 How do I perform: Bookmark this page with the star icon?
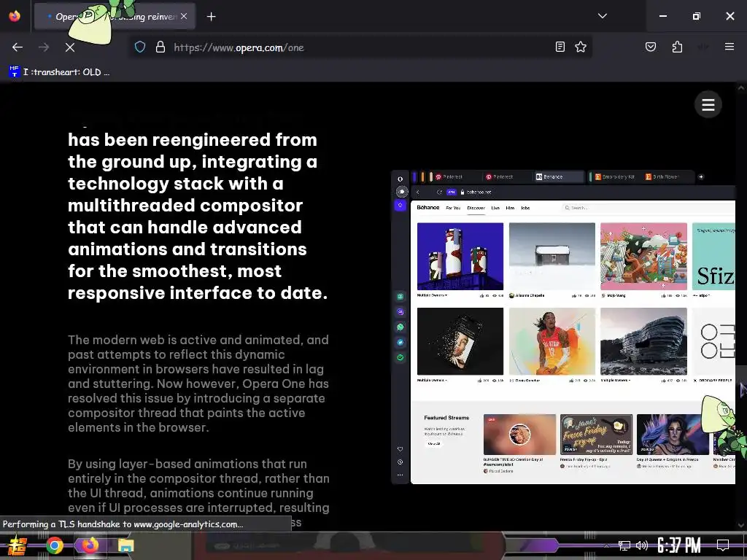(x=580, y=47)
